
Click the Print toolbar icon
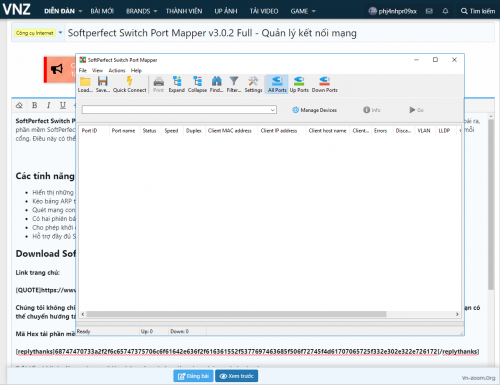[159, 84]
